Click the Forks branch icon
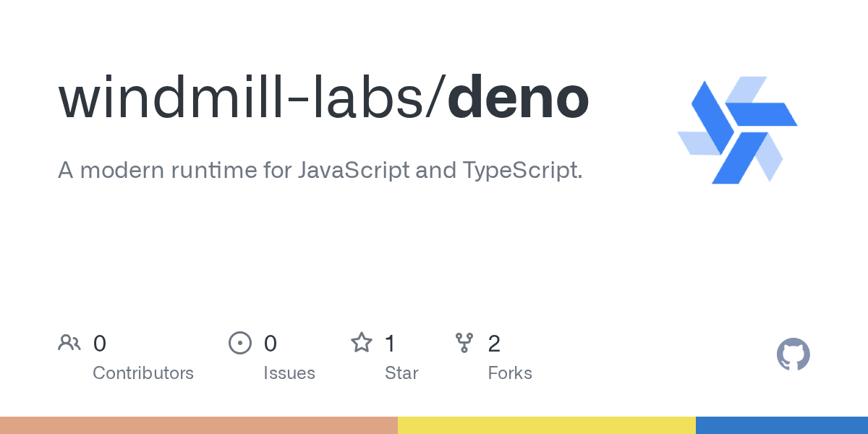Screen dimensions: 868x434 464,343
